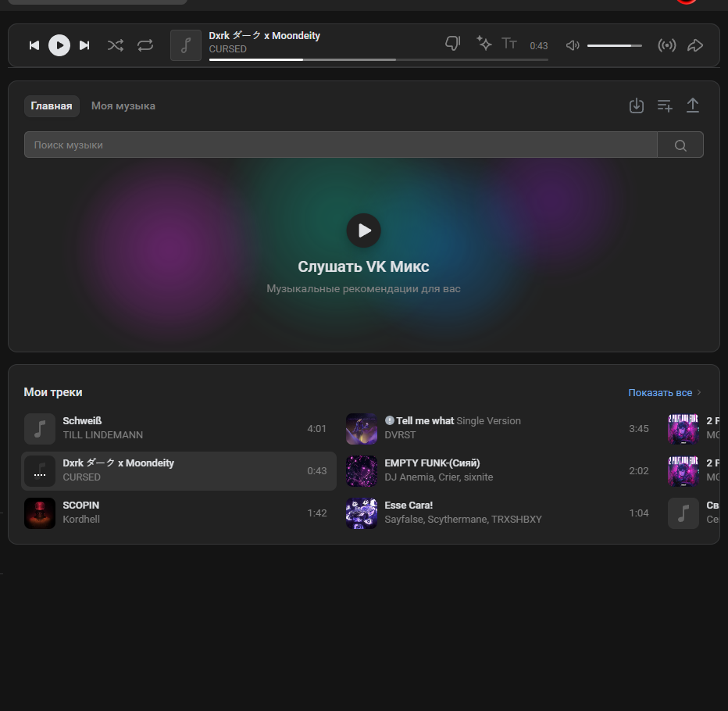Click the Поиск музыки search field
Viewport: 728px width, 711px height.
341,145
